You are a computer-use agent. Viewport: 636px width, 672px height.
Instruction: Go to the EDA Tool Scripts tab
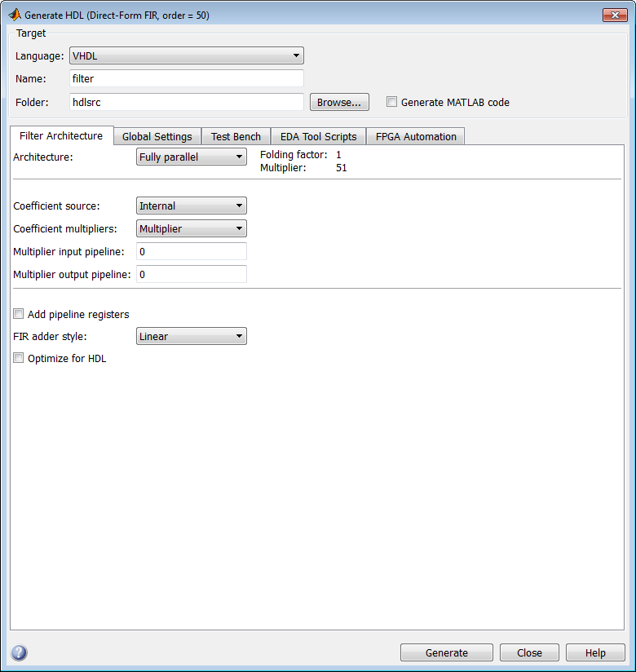coord(319,137)
